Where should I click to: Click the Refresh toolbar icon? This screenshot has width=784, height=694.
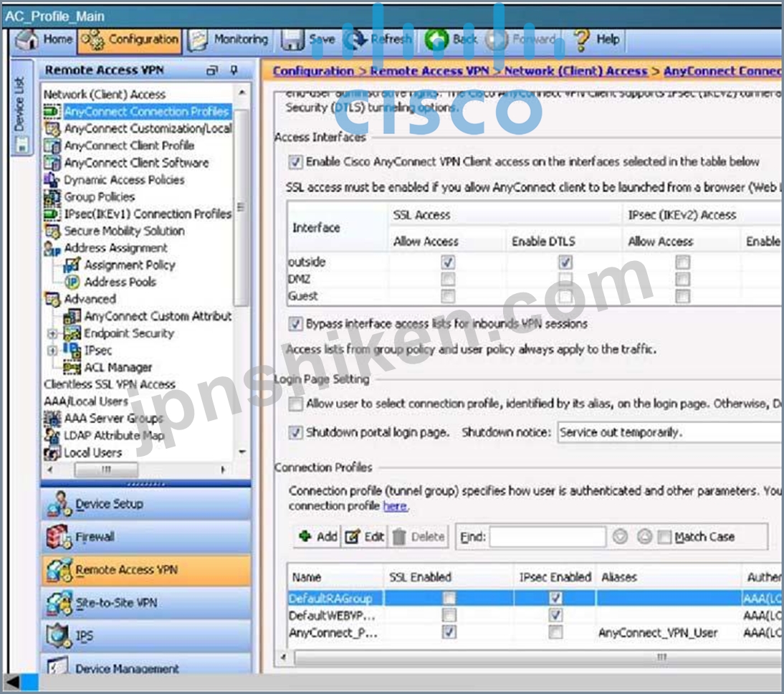pos(356,39)
